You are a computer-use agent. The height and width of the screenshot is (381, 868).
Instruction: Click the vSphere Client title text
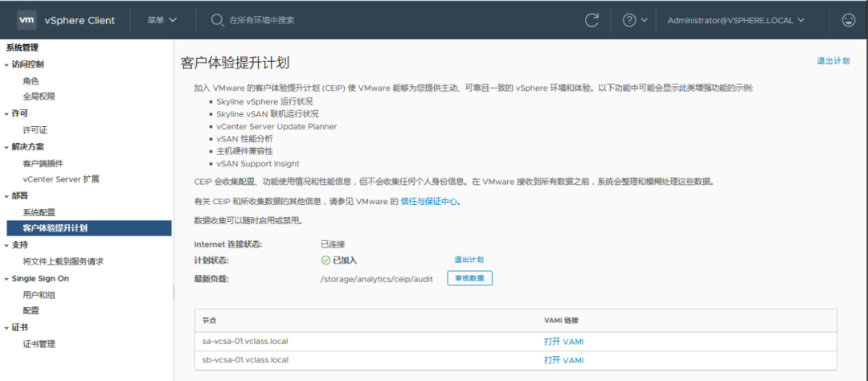pos(80,20)
